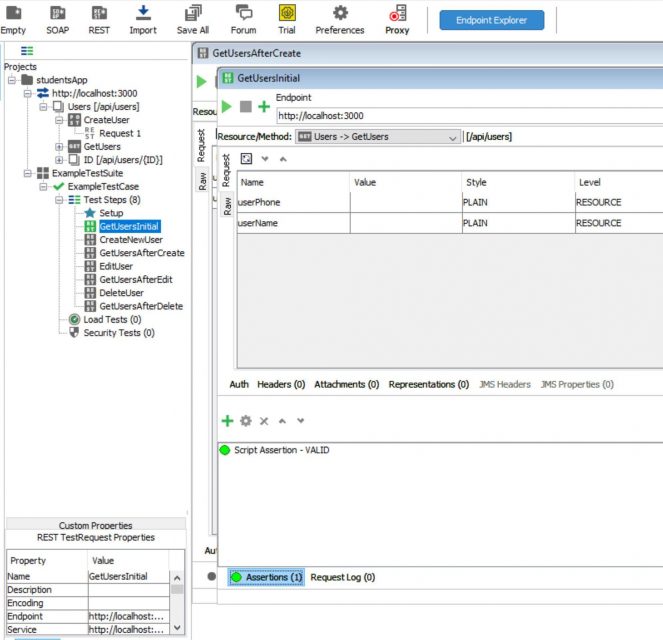Open the JMS Headers tab
Screen dimensions: 663x640
click(x=505, y=384)
